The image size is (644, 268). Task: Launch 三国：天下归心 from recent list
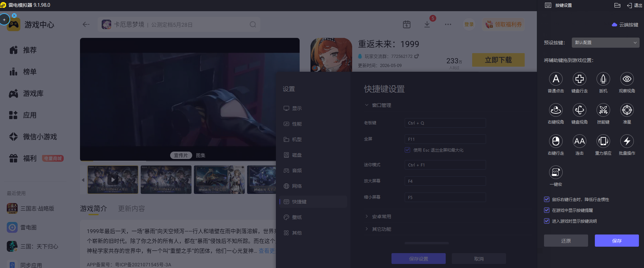(x=33, y=246)
